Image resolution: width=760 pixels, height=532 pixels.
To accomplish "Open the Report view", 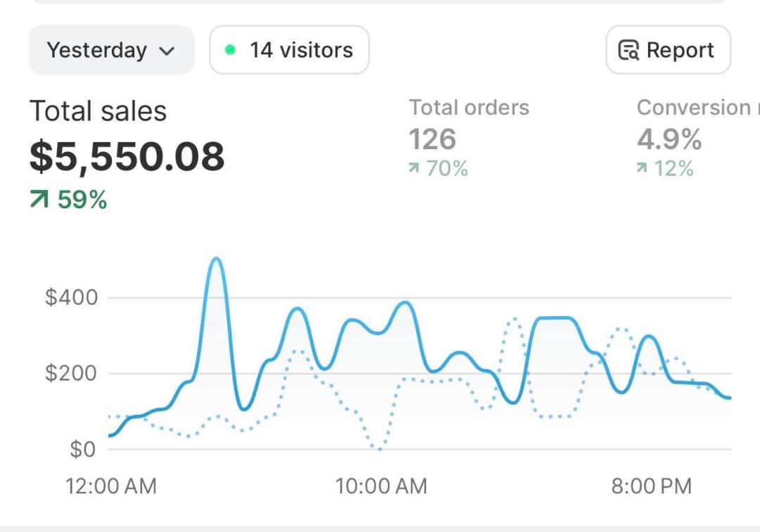I will (668, 49).
